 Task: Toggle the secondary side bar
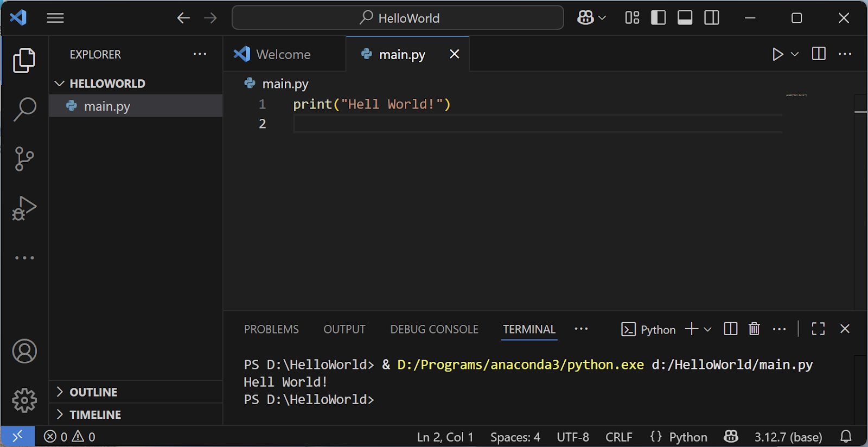(x=711, y=18)
